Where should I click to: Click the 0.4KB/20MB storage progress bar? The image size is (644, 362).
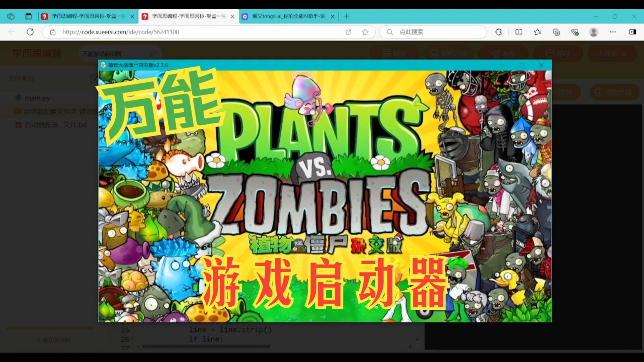(x=49, y=328)
